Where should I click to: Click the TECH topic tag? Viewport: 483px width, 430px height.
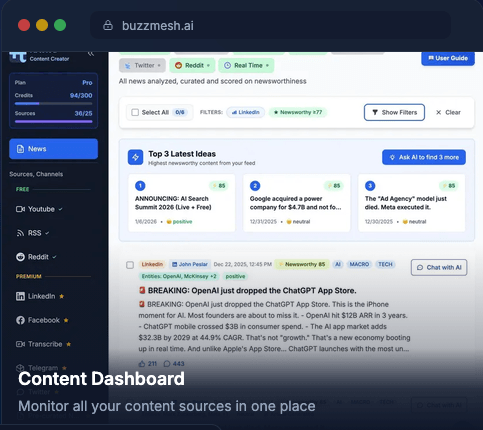[x=385, y=264]
